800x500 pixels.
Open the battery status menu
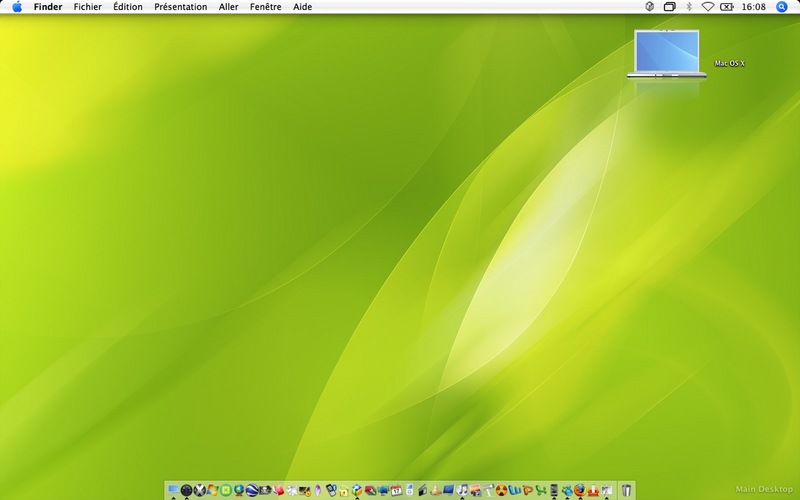click(727, 7)
